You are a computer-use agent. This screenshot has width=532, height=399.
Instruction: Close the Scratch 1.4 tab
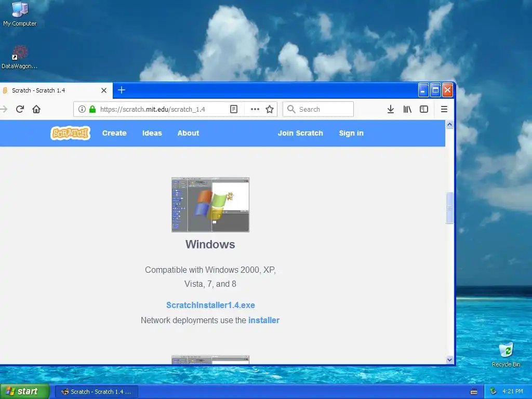104,90
